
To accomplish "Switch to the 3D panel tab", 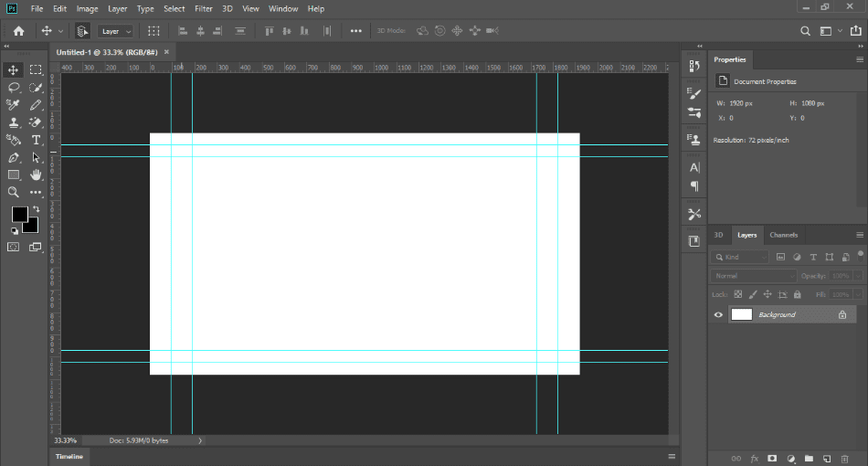I will pos(718,235).
